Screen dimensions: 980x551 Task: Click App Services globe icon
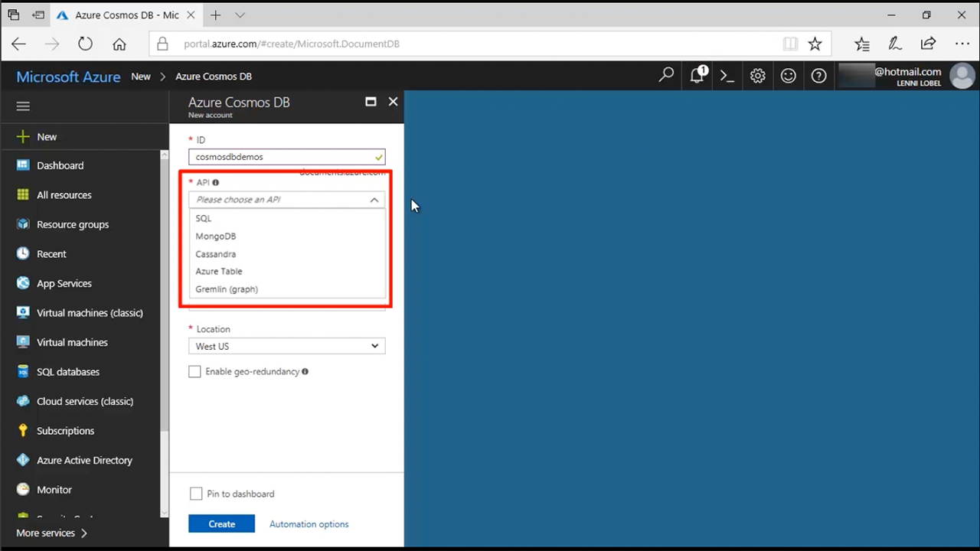[x=23, y=283]
